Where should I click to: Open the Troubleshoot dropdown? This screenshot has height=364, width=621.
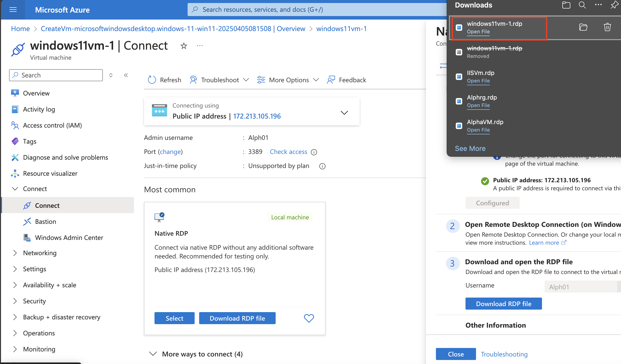(219, 80)
